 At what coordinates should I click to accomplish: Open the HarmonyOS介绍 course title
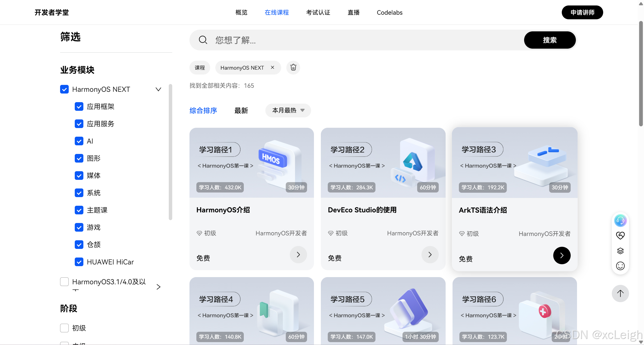click(223, 210)
